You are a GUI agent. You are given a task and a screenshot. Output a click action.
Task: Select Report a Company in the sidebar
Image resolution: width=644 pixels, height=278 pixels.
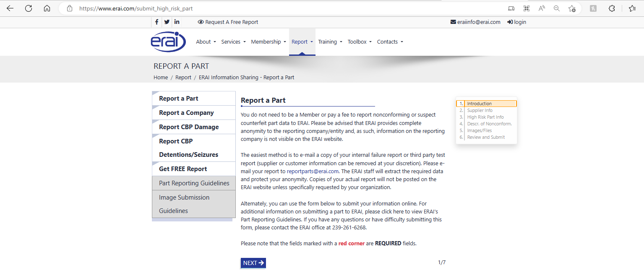tap(194, 113)
